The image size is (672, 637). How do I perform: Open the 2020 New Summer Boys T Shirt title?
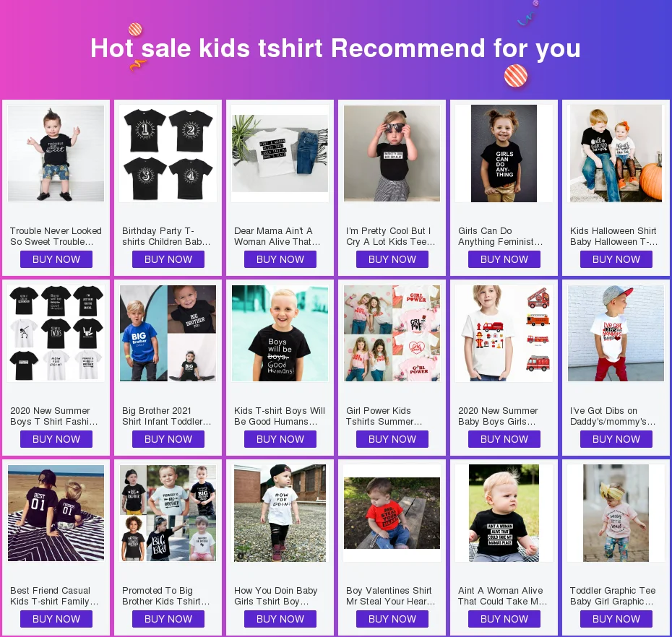(x=54, y=416)
